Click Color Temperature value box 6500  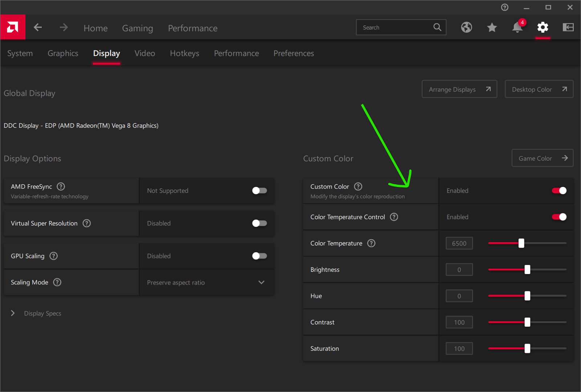[x=459, y=243]
